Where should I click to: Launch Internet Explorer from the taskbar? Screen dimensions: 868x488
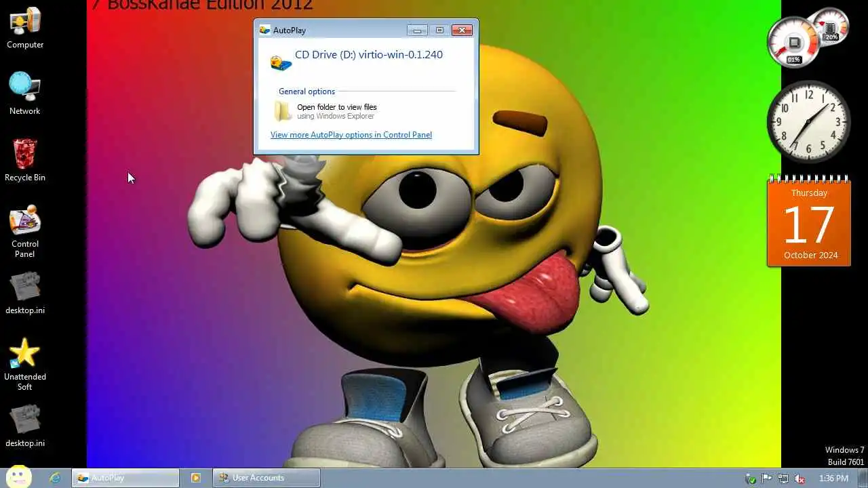55,478
